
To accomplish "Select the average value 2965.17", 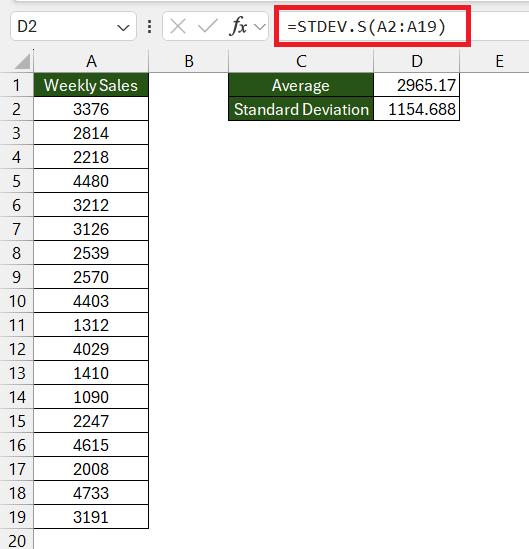I will click(x=417, y=85).
